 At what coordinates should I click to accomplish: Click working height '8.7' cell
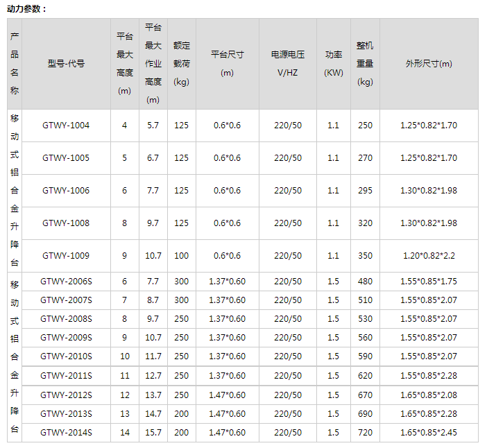point(153,300)
